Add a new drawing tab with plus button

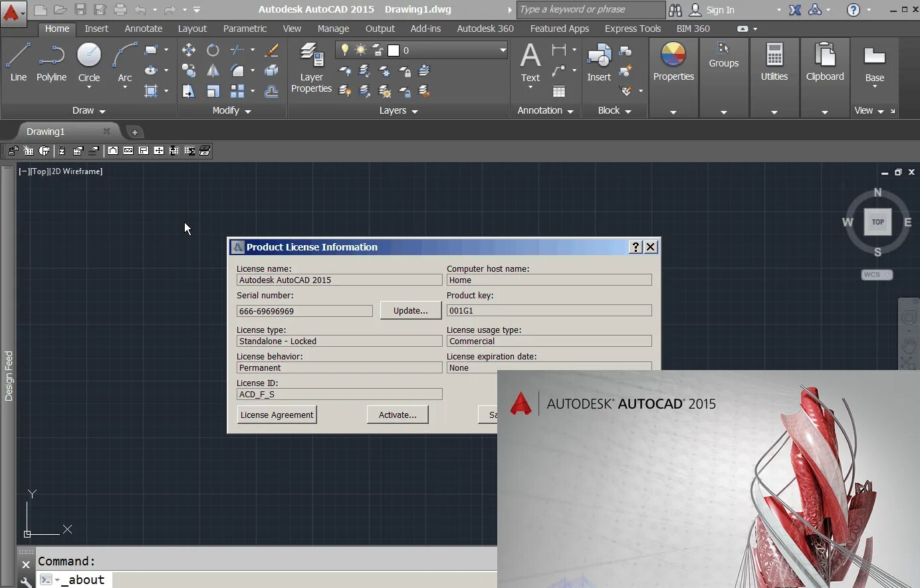tap(134, 132)
